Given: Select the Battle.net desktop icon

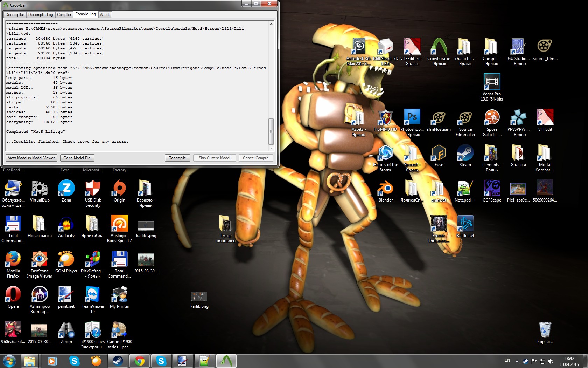Looking at the screenshot, I should pyautogui.click(x=465, y=226).
